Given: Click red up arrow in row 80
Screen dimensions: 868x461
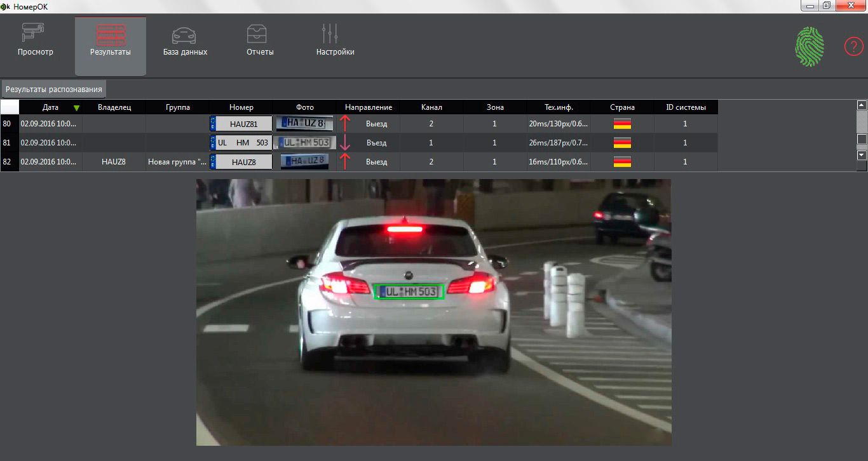Looking at the screenshot, I should pos(346,124).
